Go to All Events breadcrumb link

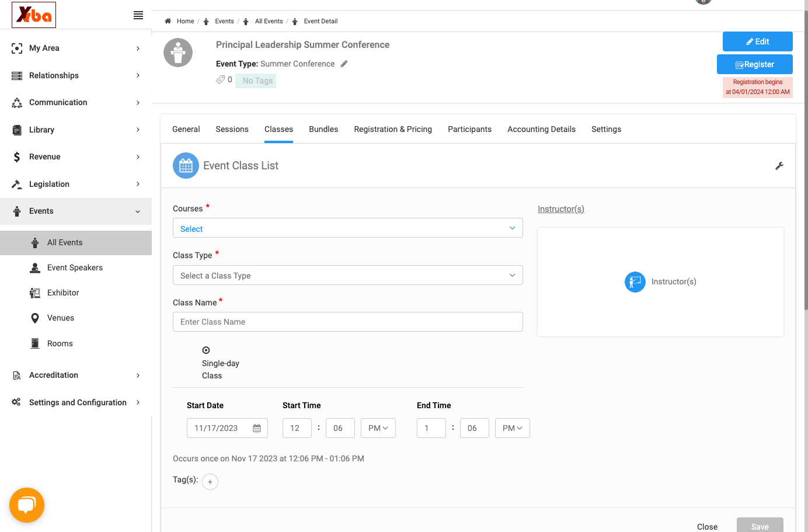tap(269, 21)
